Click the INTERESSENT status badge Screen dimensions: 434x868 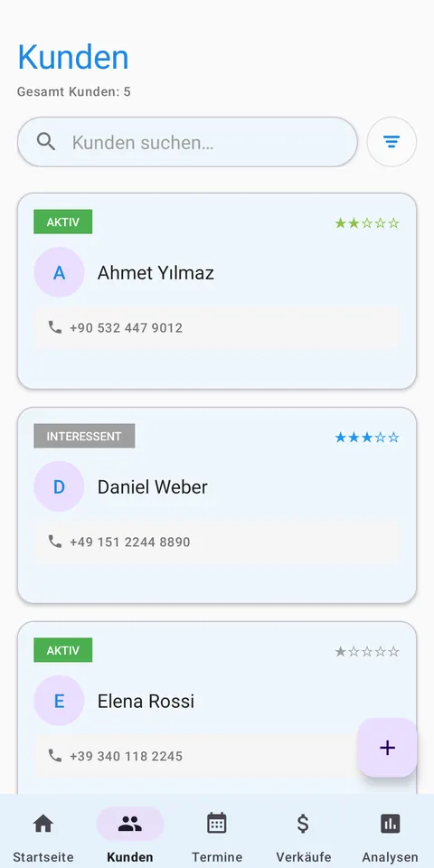(84, 436)
